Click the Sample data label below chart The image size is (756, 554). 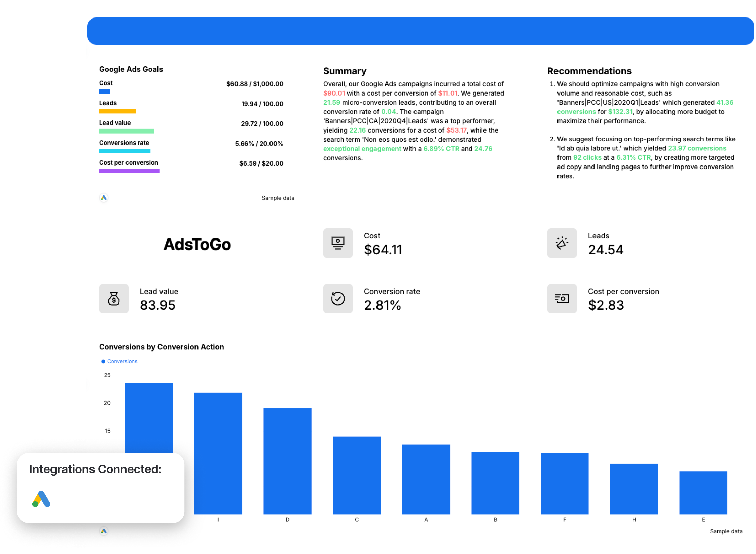pyautogui.click(x=726, y=531)
